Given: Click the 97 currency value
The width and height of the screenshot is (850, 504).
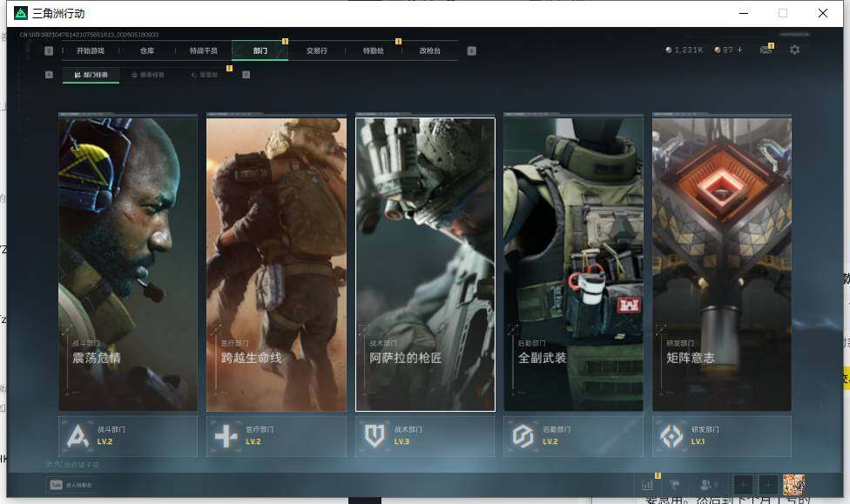Looking at the screenshot, I should (x=727, y=50).
